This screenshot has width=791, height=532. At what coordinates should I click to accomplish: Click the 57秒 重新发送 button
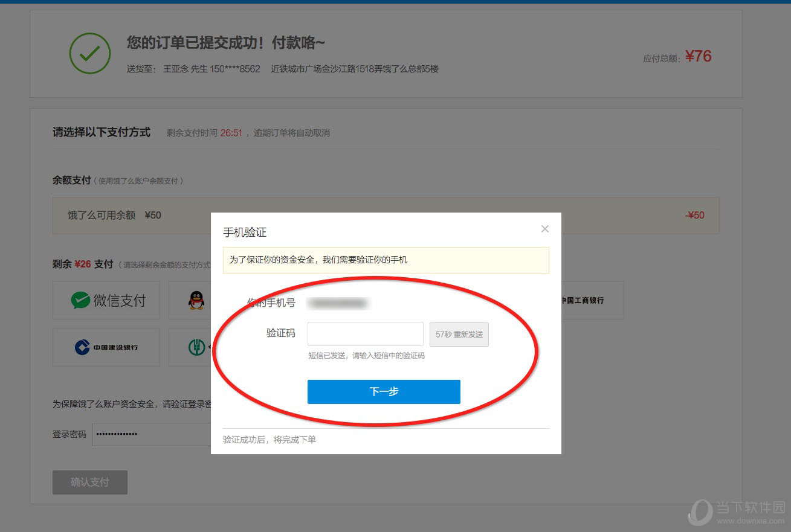(x=459, y=334)
